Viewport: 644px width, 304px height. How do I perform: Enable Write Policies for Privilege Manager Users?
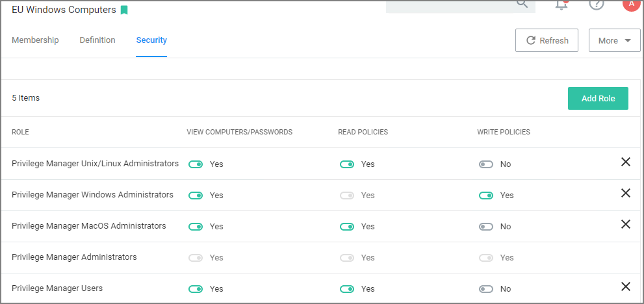(x=485, y=289)
